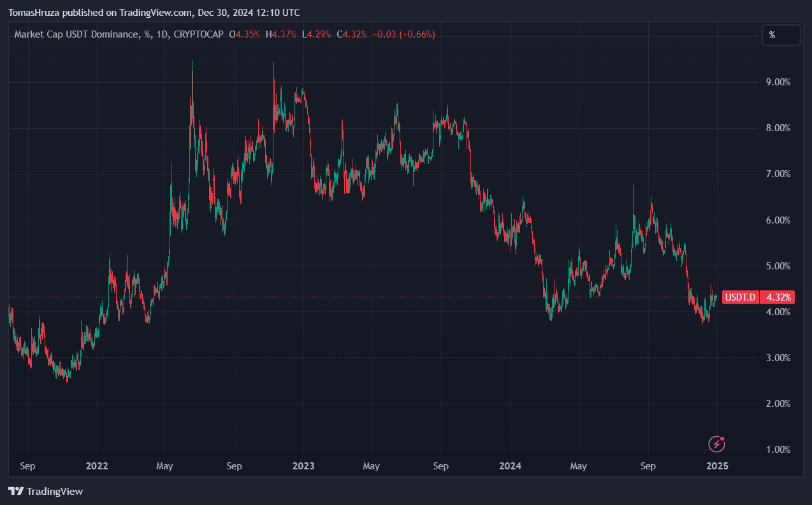Click the TomasHruza author name
The width and height of the screenshot is (812, 505).
pos(36,13)
